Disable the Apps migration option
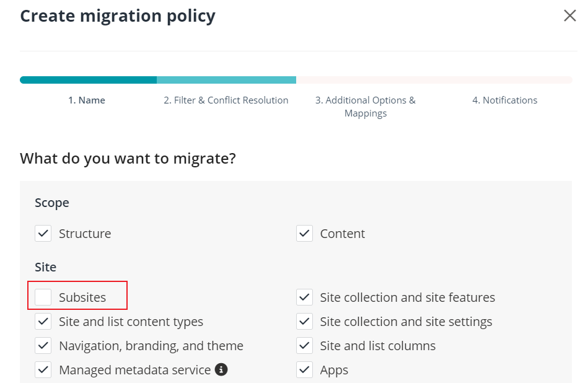Screen dimensions: 588x383 304,369
